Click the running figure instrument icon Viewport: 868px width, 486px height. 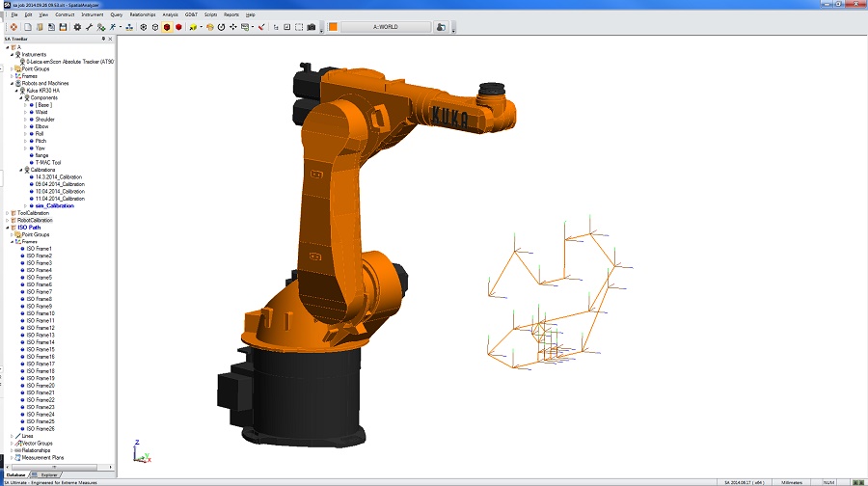point(113,27)
